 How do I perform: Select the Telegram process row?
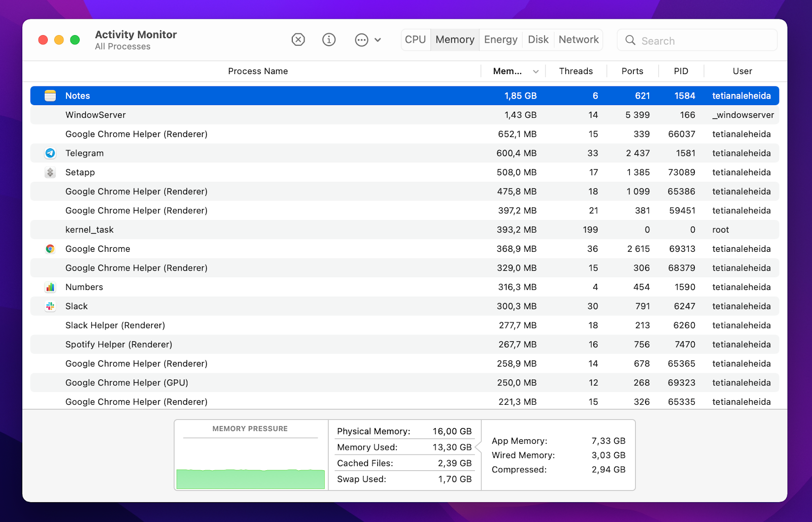(x=404, y=153)
